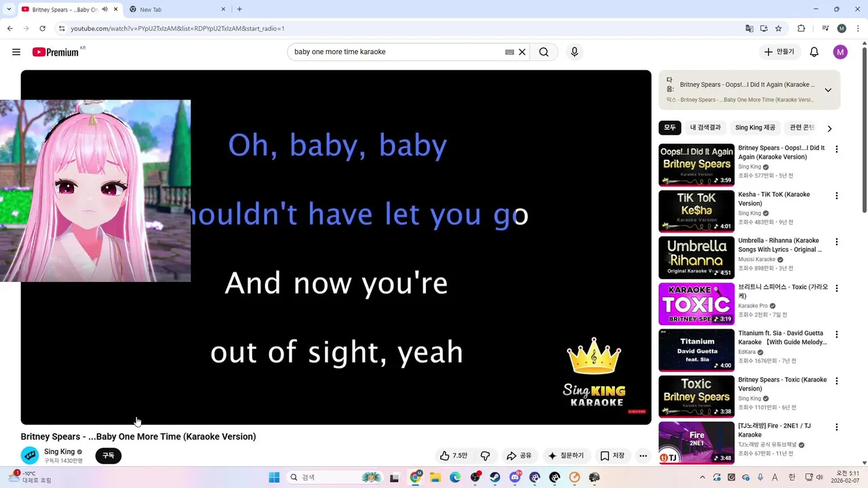
Task: Open more actions ellipsis under video
Action: (643, 455)
